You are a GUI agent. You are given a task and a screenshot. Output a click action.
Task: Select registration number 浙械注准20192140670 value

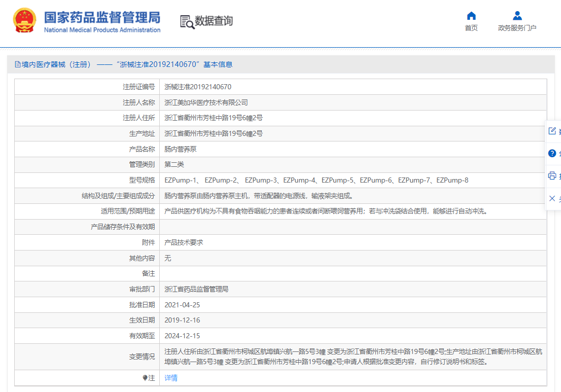click(198, 87)
